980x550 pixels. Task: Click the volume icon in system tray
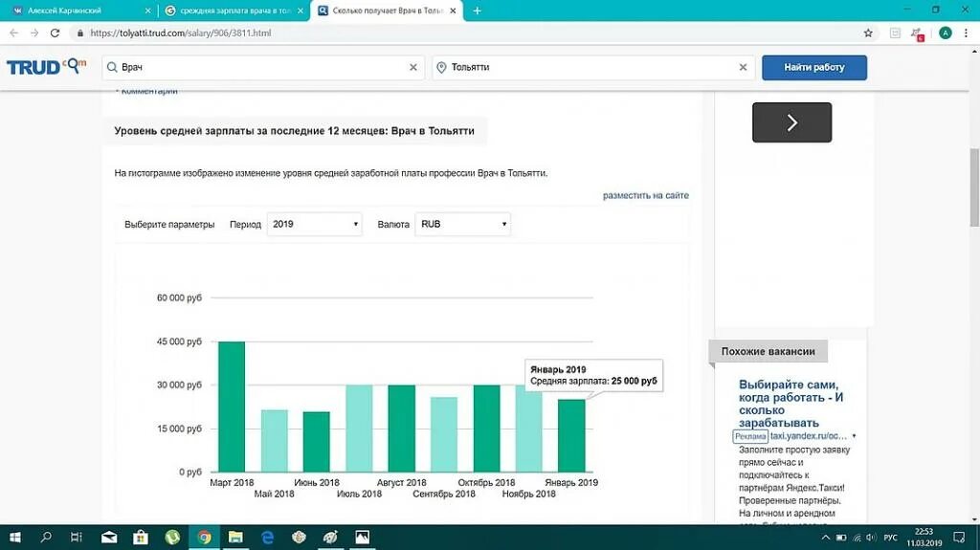871,538
